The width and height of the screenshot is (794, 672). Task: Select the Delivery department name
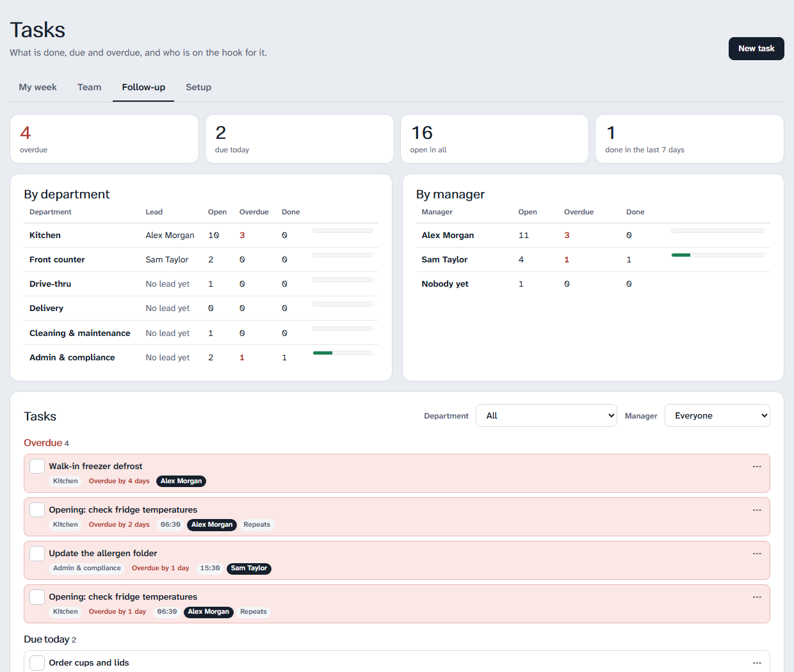coord(46,308)
